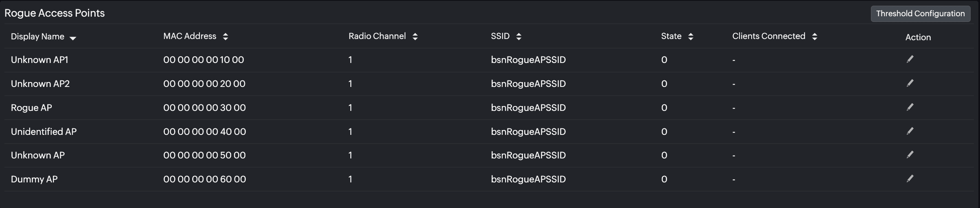
Task: Sort by Clients Connected column
Action: pyautogui.click(x=814, y=37)
